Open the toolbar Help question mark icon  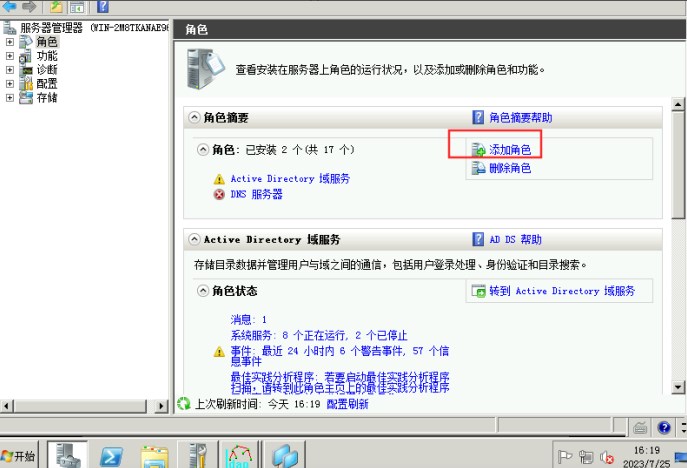103,7
